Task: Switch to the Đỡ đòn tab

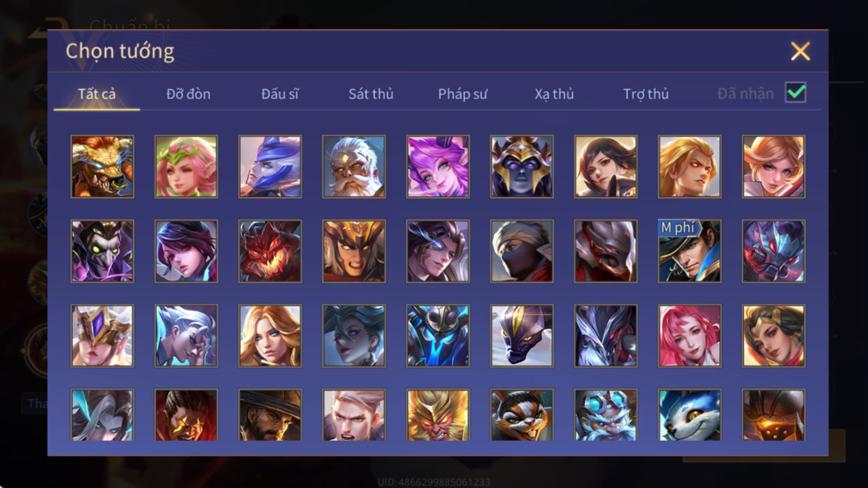Action: click(x=188, y=94)
